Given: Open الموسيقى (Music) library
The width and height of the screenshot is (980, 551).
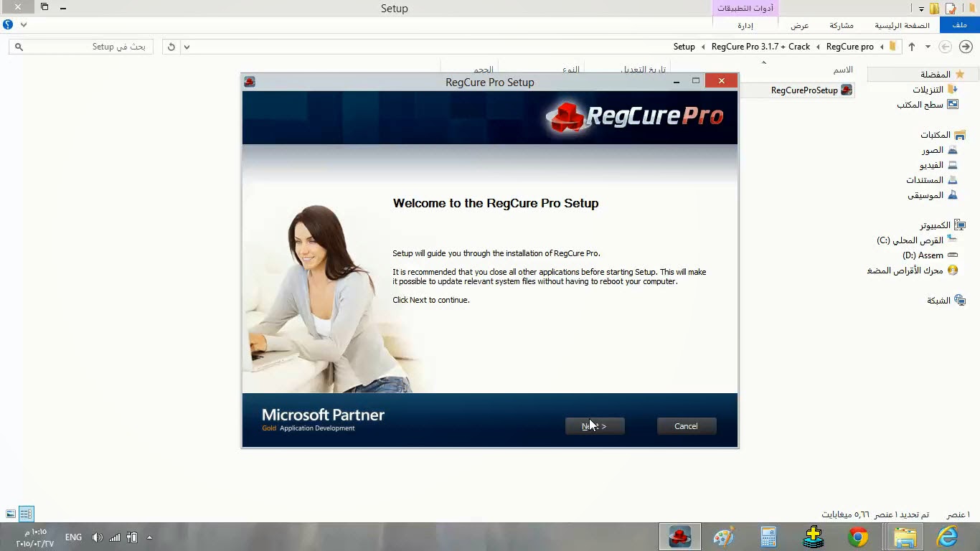Looking at the screenshot, I should coord(925,195).
